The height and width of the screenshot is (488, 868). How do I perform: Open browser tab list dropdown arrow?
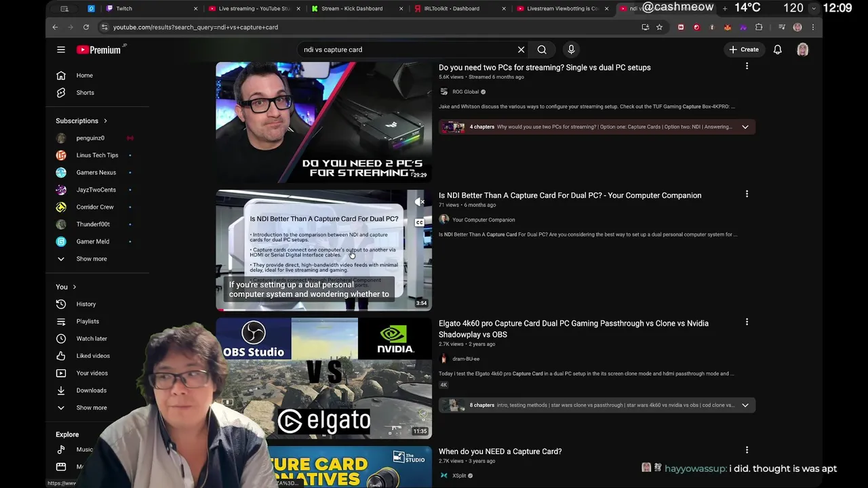pos(813,8)
